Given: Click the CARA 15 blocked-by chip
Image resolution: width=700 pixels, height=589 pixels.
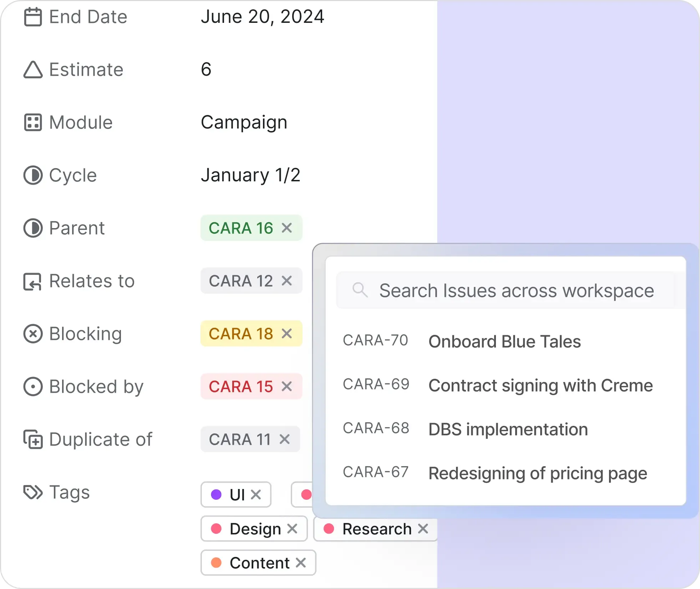Looking at the screenshot, I should tap(241, 387).
